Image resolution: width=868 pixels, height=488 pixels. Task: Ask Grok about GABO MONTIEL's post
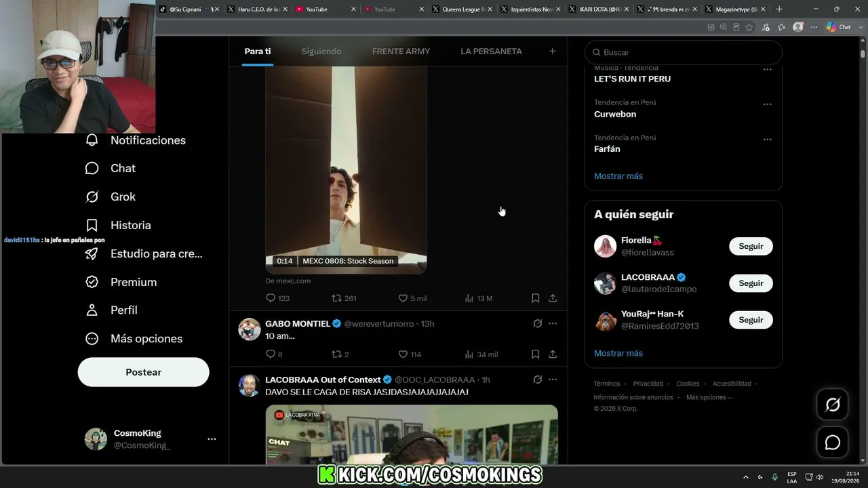tap(538, 323)
